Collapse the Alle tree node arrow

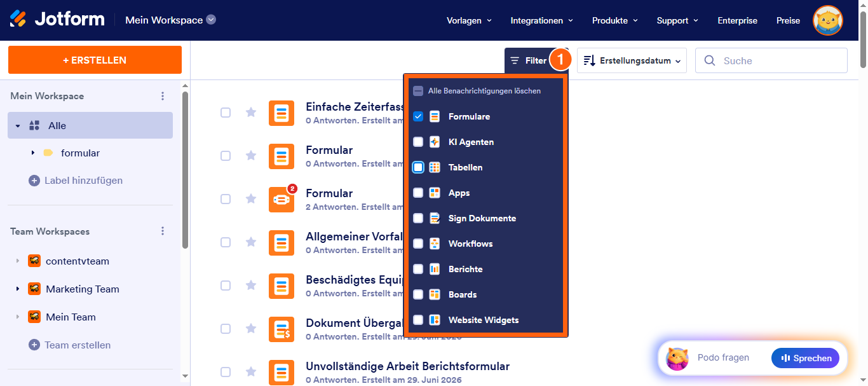(18, 126)
